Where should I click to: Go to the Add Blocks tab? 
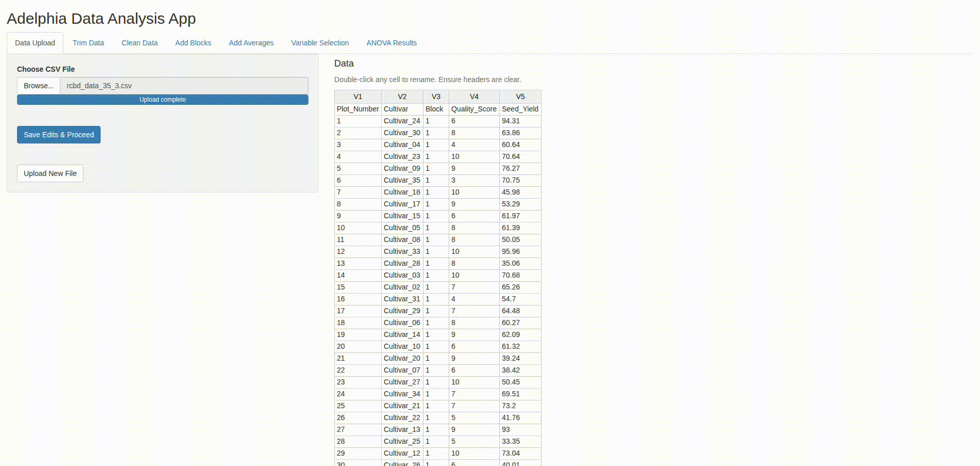click(x=193, y=43)
